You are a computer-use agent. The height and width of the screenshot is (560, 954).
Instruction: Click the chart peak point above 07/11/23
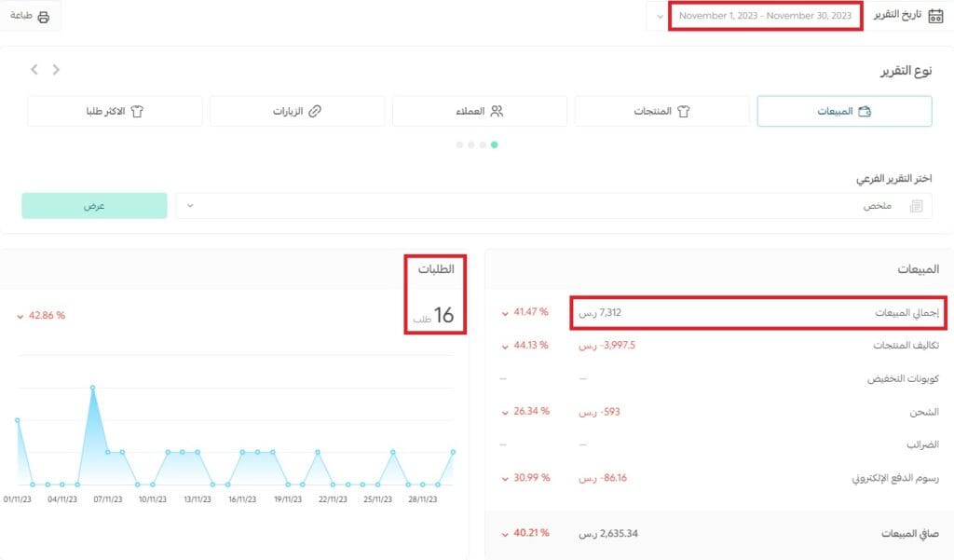[x=92, y=388]
